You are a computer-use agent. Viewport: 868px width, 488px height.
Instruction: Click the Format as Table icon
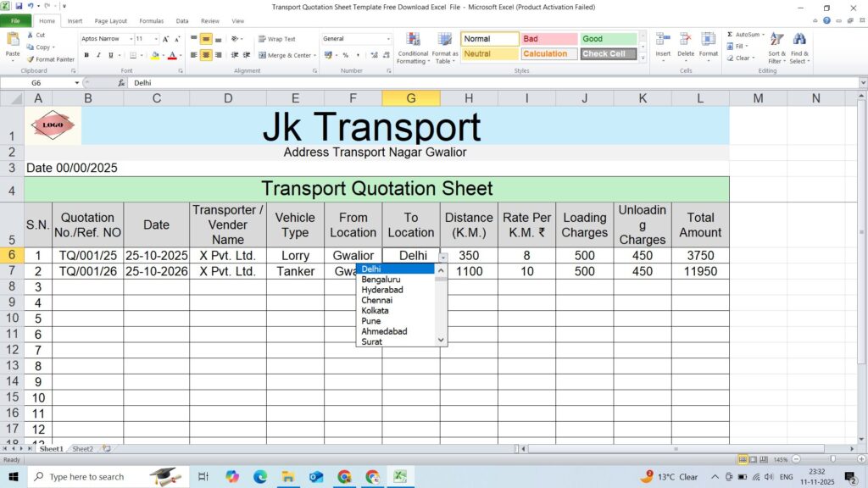(444, 41)
